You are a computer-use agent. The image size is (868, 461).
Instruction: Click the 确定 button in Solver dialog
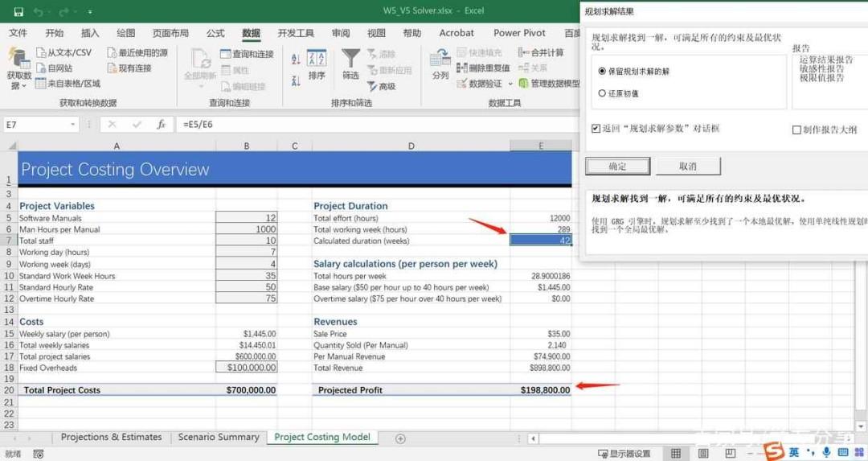pyautogui.click(x=618, y=167)
